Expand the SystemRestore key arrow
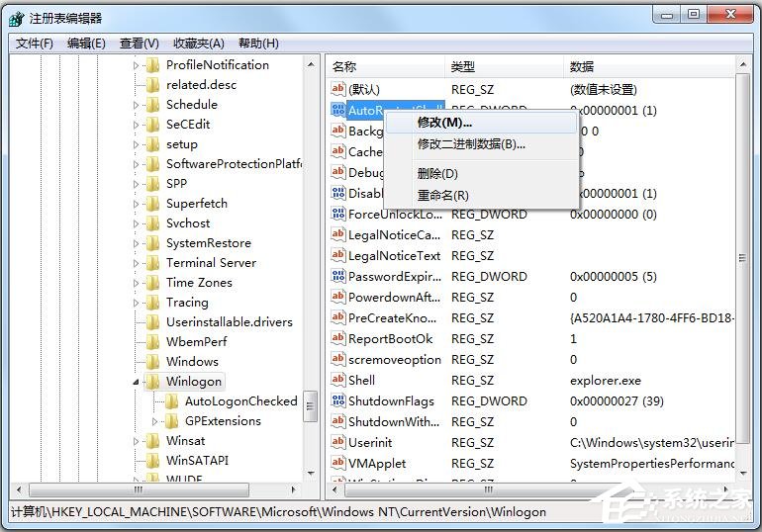Screen dimensions: 762x532 137,243
